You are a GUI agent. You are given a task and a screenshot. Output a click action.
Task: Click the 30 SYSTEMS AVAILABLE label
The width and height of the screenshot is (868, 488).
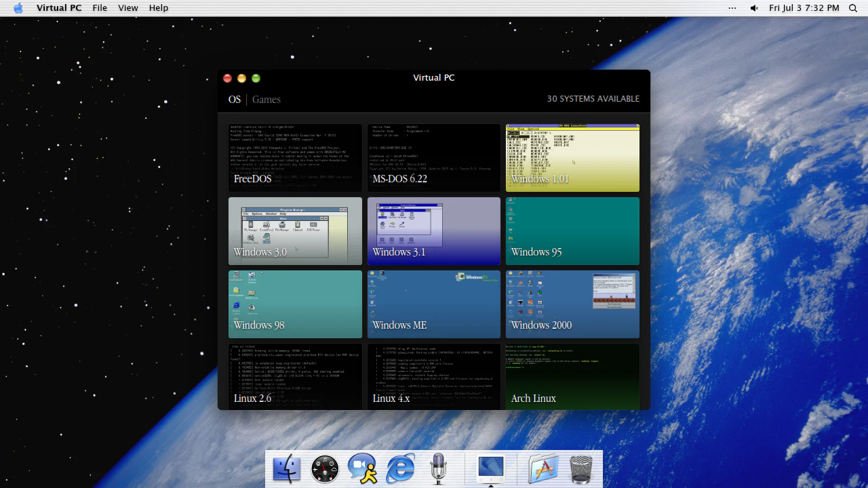[x=593, y=99]
